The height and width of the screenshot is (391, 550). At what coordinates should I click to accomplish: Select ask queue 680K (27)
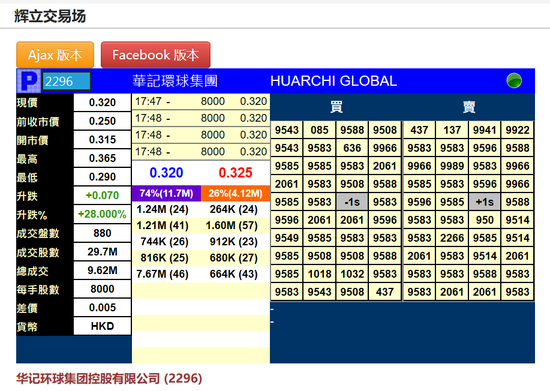click(234, 258)
